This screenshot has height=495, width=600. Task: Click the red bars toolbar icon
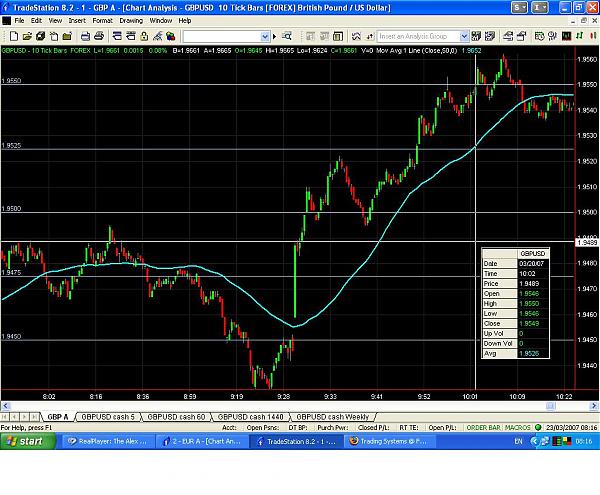pyautogui.click(x=593, y=36)
